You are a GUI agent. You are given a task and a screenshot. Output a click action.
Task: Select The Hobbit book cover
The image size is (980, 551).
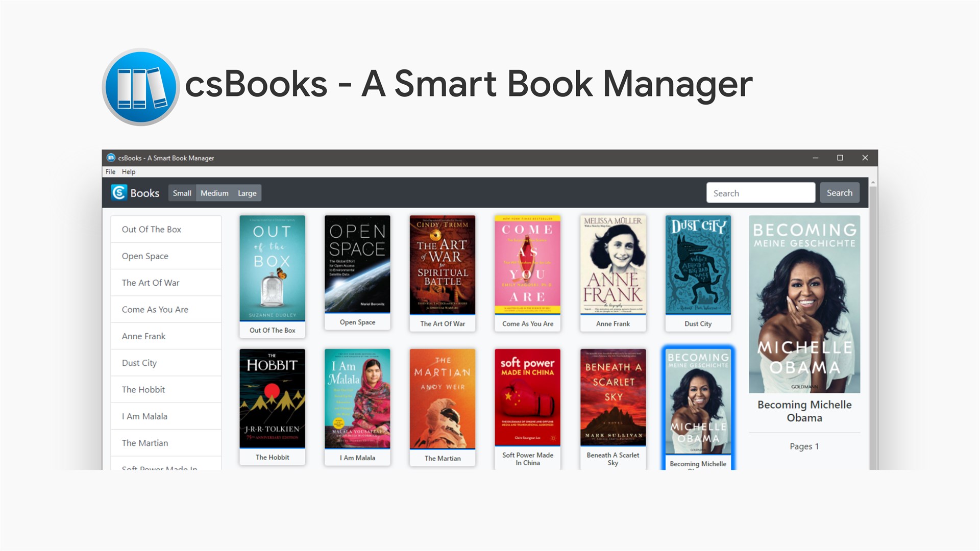point(272,398)
